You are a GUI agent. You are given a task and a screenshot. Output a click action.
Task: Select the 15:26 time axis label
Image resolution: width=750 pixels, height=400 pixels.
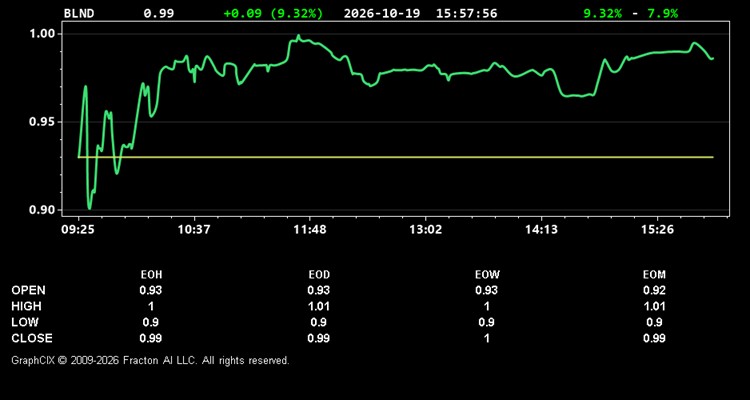coord(657,230)
